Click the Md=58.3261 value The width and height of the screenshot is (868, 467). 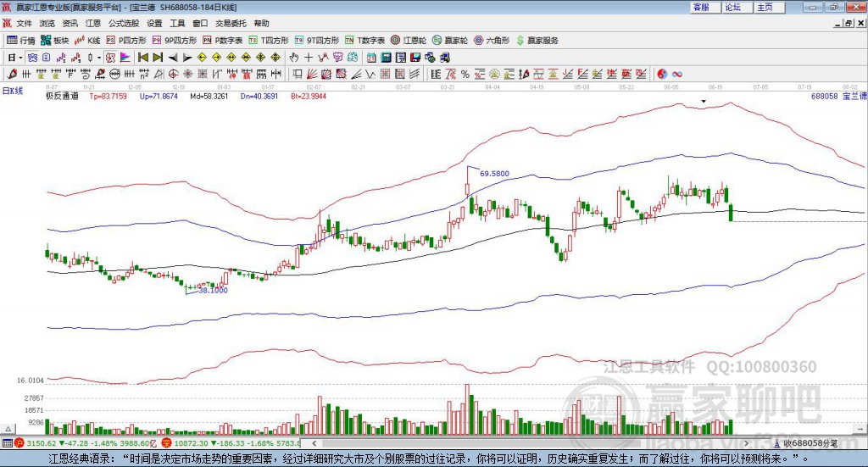coord(209,97)
